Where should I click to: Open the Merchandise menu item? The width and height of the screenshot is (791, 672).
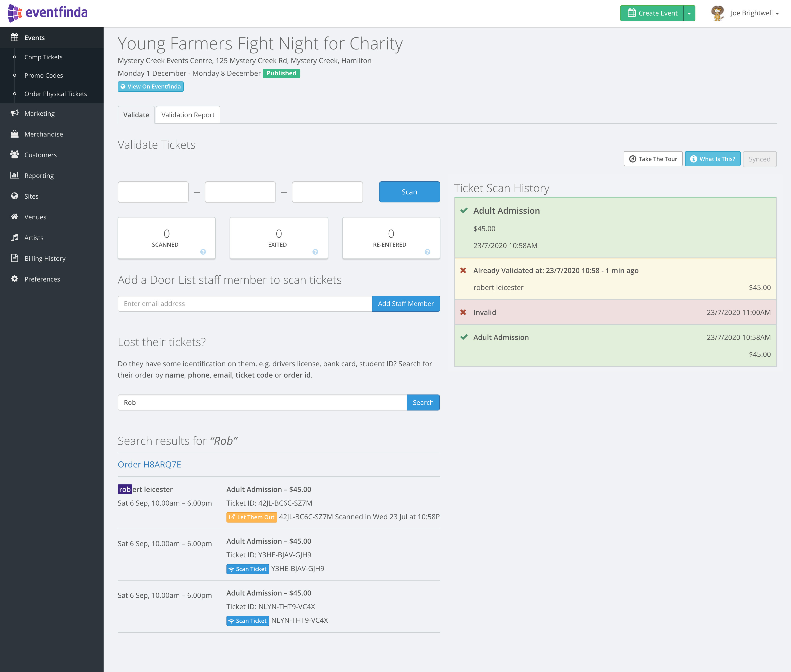tap(44, 134)
